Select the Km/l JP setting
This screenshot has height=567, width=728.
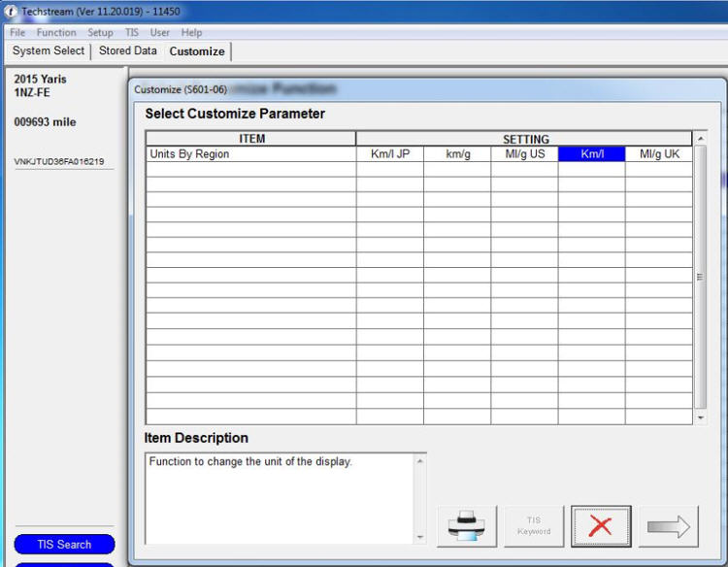[x=390, y=154]
